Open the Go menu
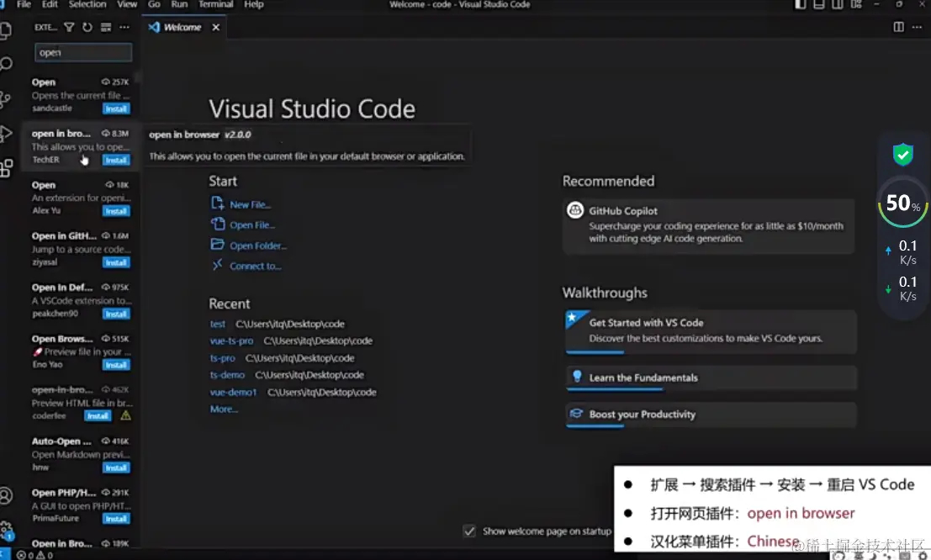This screenshot has height=560, width=931. (155, 4)
